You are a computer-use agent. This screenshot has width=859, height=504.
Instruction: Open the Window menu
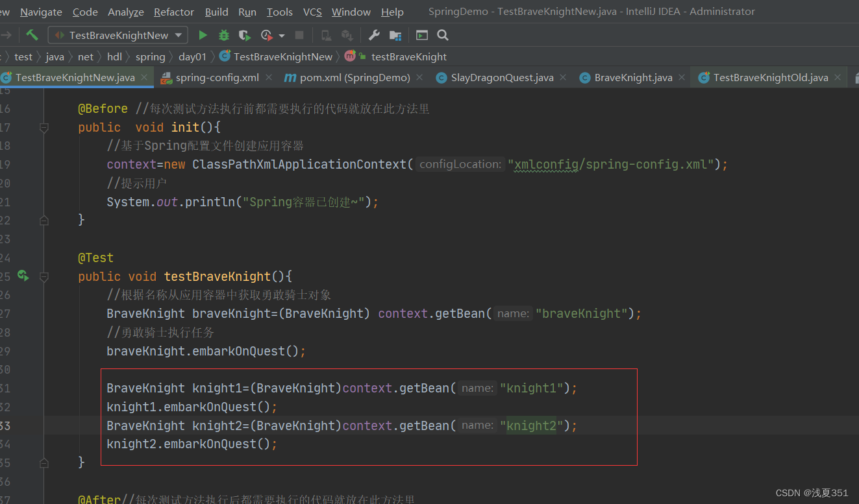[352, 12]
